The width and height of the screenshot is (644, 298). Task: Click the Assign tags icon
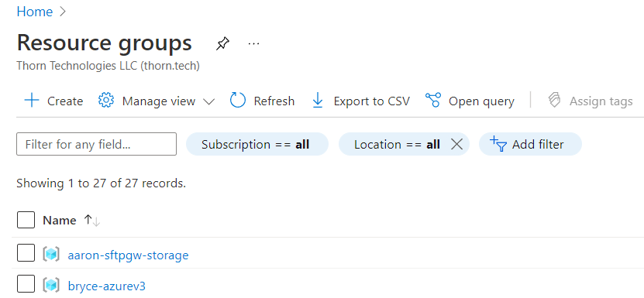point(554,101)
